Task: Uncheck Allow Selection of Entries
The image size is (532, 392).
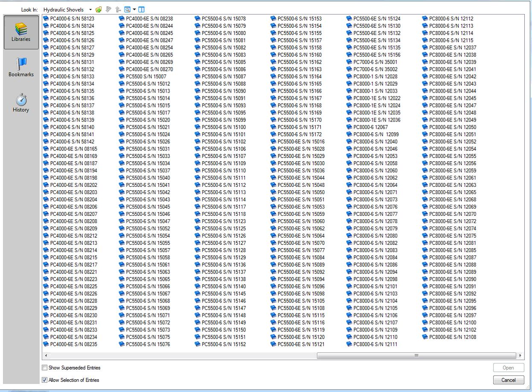Action: pyautogui.click(x=45, y=380)
